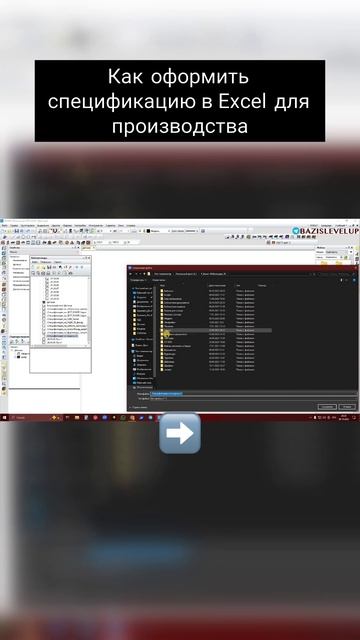This screenshot has width=360, height=640.
Task: Toggle the checkbox of the highlighted checklist row
Action: [43, 336]
